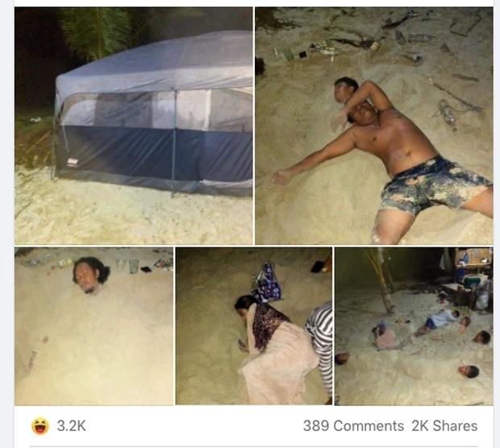
Task: Open the woman sleeping under blanket photo
Action: tap(254, 326)
